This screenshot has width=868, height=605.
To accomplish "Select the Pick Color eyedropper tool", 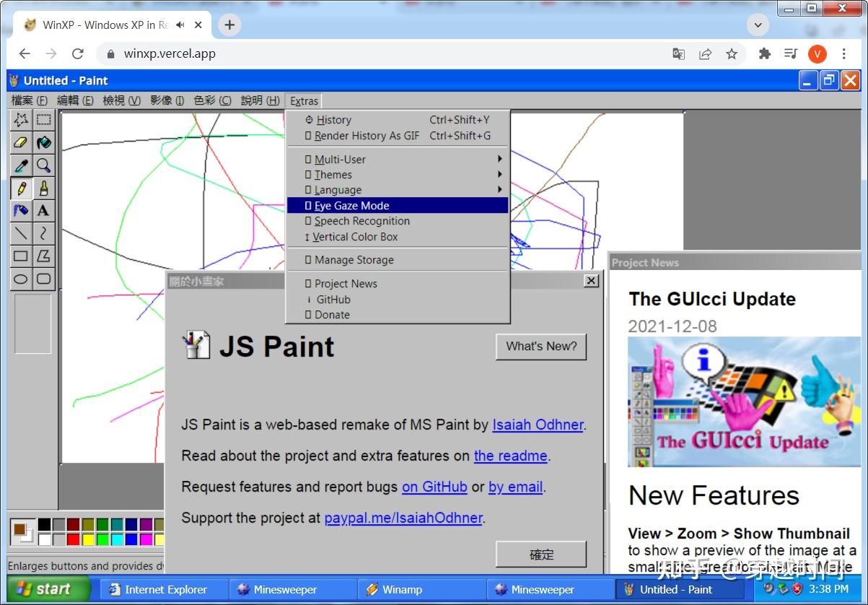I will pyautogui.click(x=21, y=165).
